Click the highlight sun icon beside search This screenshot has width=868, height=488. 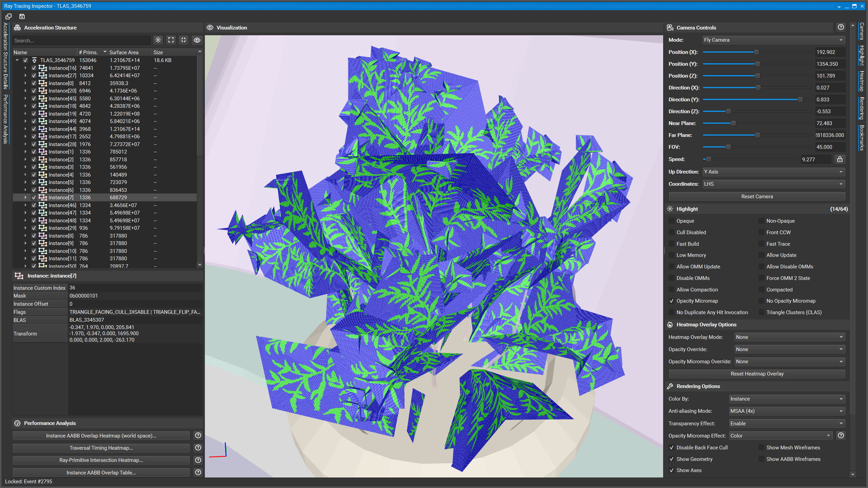pos(158,40)
